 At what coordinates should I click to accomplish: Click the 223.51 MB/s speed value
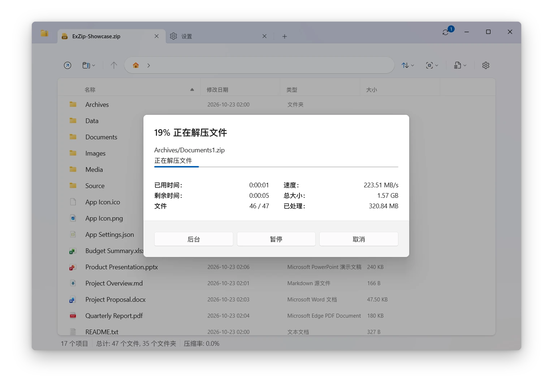pos(381,185)
